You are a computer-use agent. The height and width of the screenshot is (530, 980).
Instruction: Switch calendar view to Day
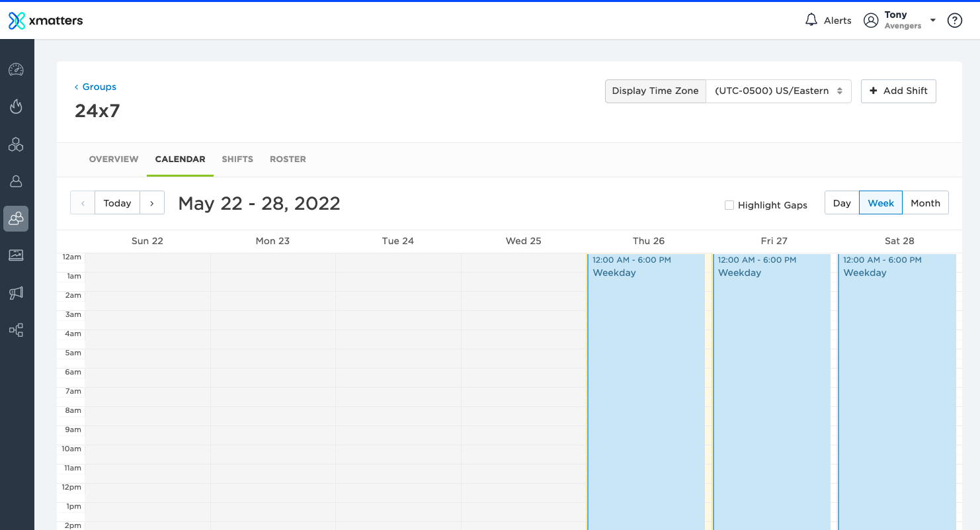[841, 202]
